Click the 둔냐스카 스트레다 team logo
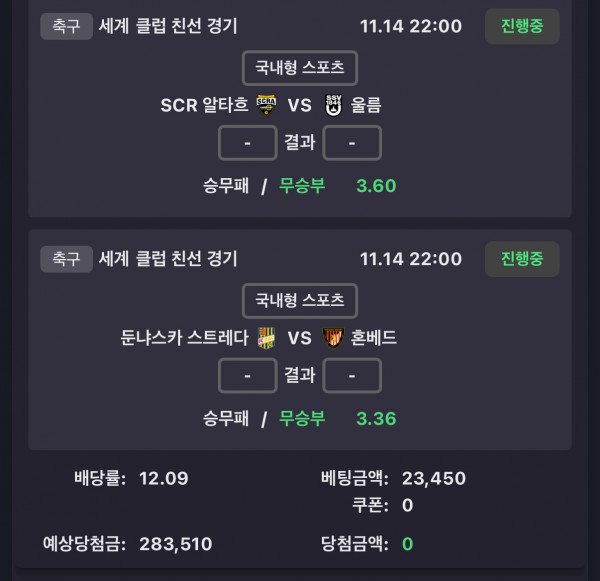The height and width of the screenshot is (581, 600). tap(266, 338)
